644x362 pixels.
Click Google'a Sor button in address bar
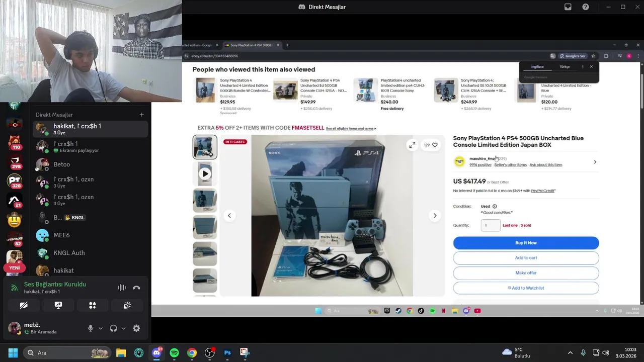[573, 56]
